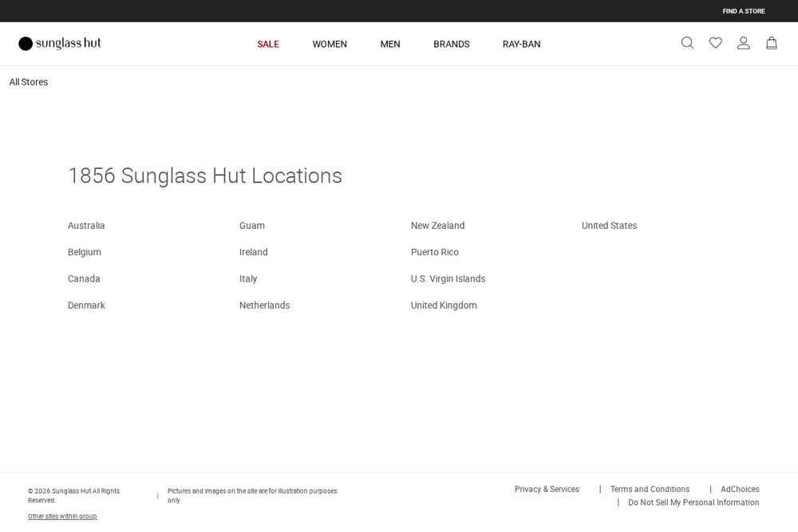Select Australia store locations
The height and width of the screenshot is (532, 798).
coord(86,225)
